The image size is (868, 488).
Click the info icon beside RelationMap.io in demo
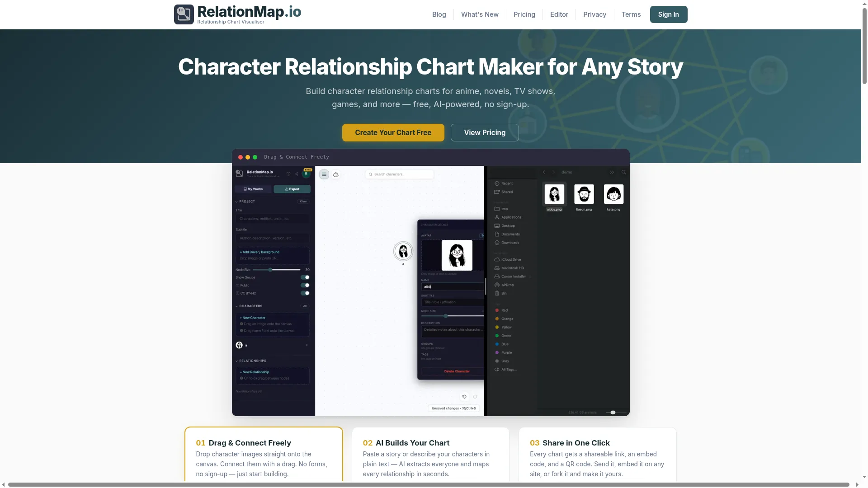pos(288,174)
